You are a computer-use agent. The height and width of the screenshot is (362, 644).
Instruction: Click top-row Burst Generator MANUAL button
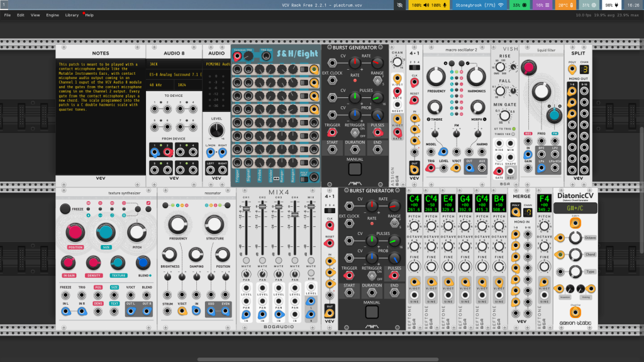[355, 168]
